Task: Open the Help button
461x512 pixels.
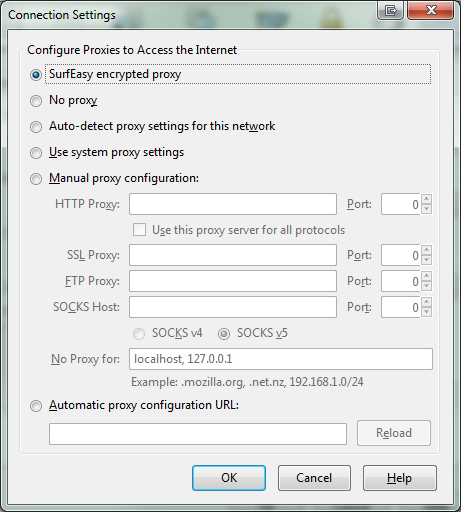Action: pyautogui.click(x=399, y=478)
